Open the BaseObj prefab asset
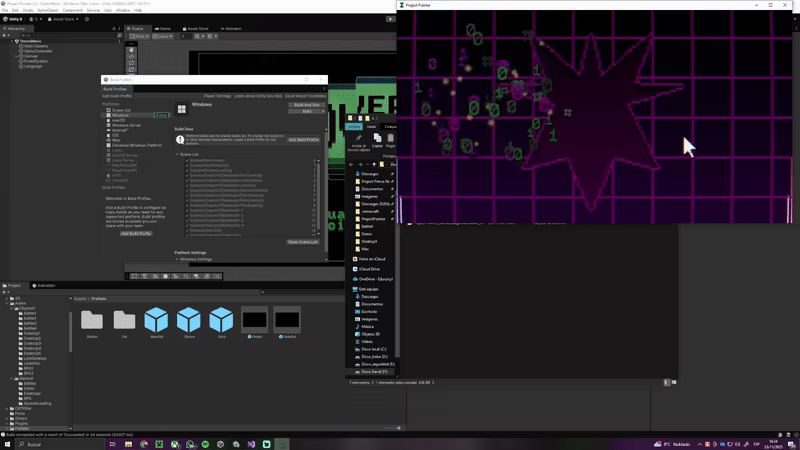Screen dimensions: 800x450 [x=156, y=320]
